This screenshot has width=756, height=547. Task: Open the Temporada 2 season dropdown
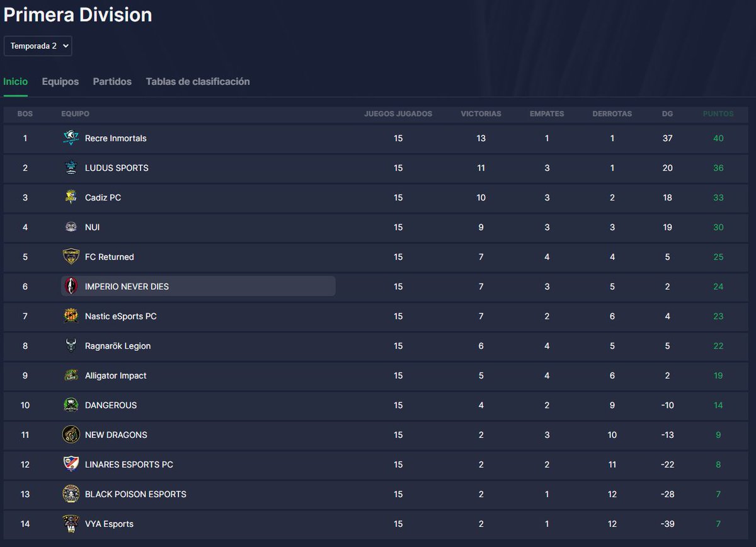coord(38,46)
